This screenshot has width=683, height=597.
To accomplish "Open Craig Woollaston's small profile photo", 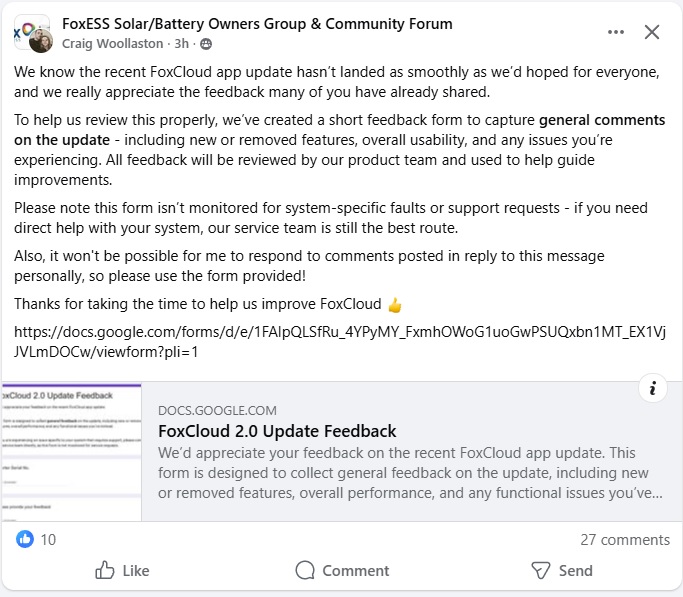I will (x=41, y=41).
